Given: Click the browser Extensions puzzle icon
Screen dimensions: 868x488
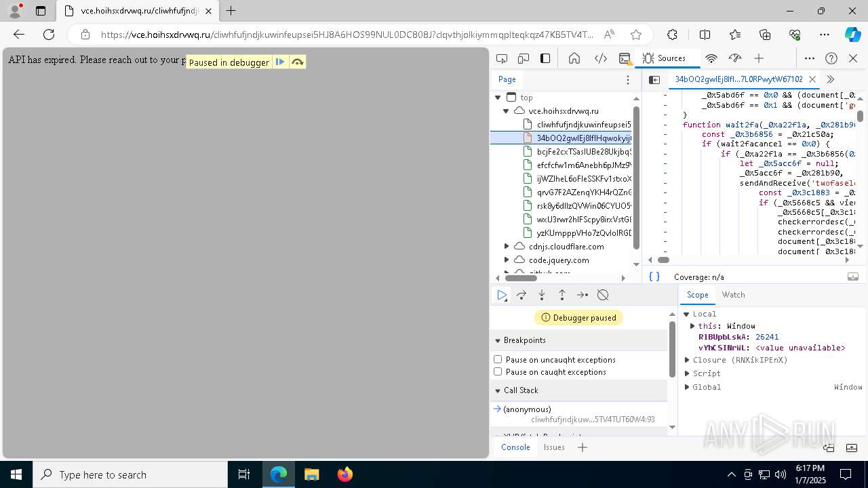Looking at the screenshot, I should click(672, 35).
